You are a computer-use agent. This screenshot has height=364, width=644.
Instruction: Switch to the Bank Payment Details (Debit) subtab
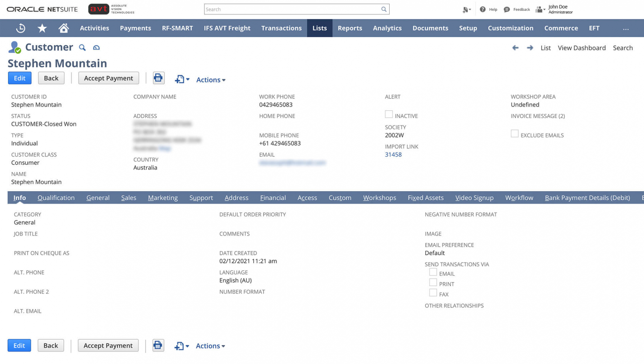pos(587,198)
